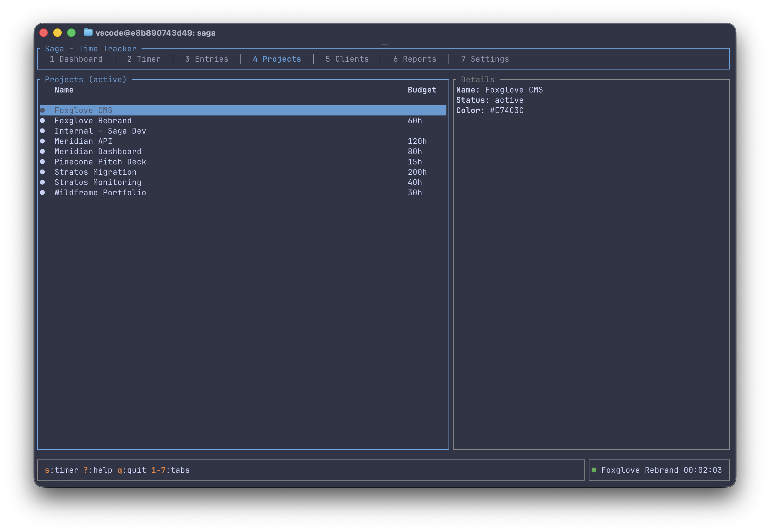The image size is (770, 532).
Task: Select the Stratos Monitoring project row
Action: pyautogui.click(x=98, y=182)
